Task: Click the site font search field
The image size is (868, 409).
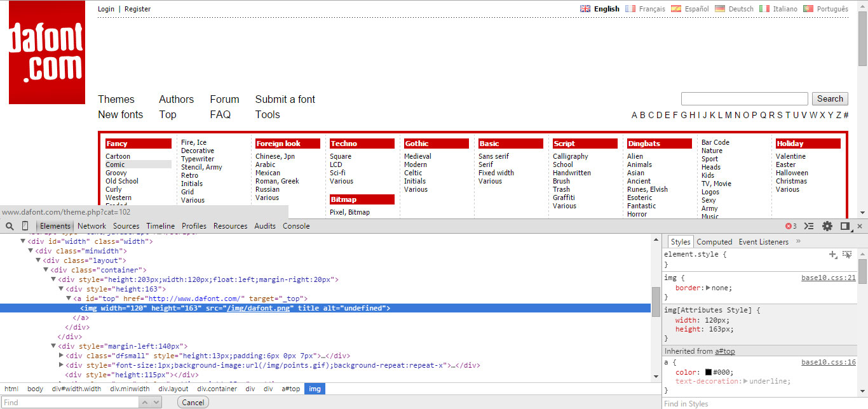Action: (745, 98)
